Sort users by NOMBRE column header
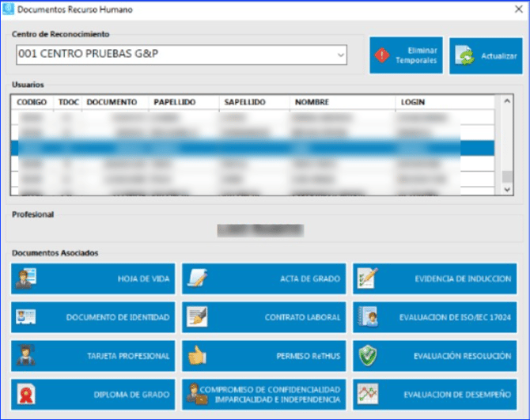The width and height of the screenshot is (530, 420). [x=312, y=102]
